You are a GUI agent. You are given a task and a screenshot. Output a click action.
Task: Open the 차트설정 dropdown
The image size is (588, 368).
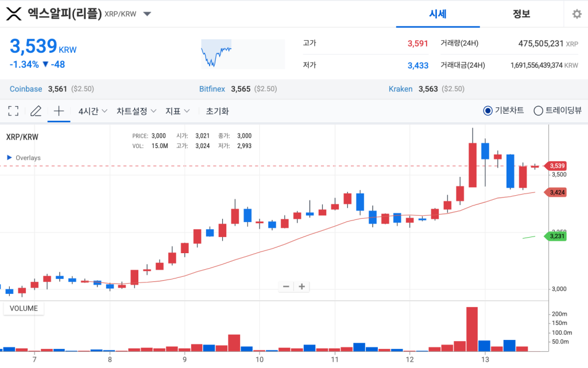(136, 111)
